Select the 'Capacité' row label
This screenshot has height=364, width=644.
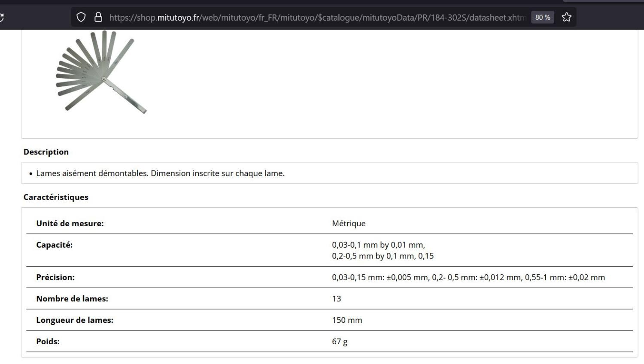click(x=55, y=245)
